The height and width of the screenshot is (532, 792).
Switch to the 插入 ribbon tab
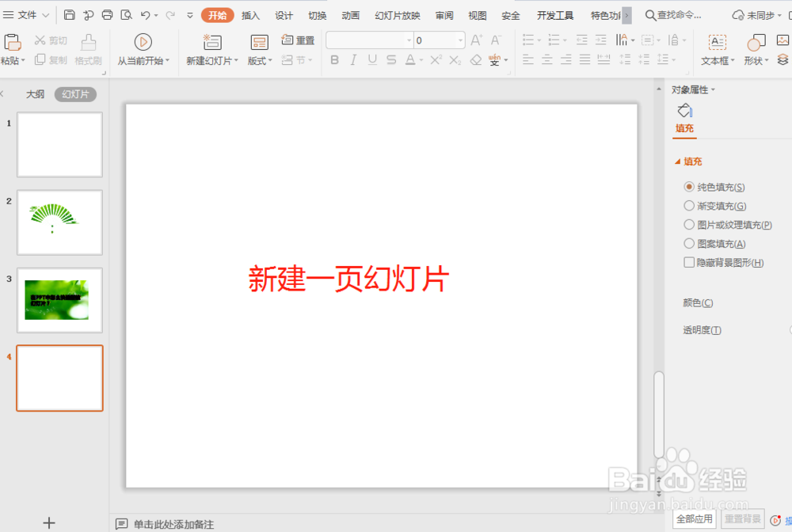pyautogui.click(x=249, y=14)
